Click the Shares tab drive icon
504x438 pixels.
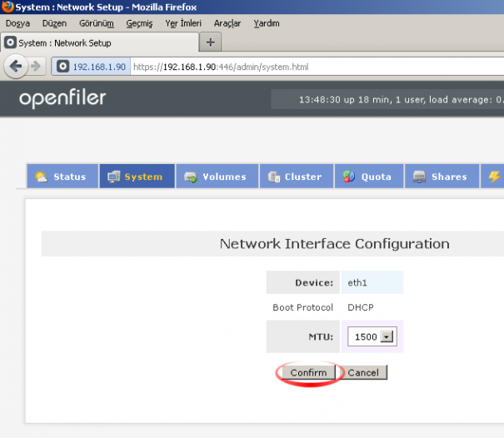[x=419, y=177]
